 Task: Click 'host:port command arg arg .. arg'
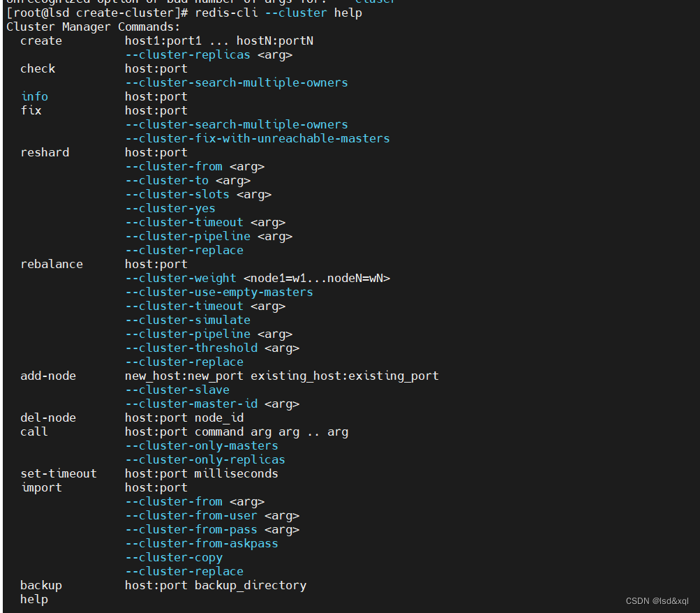click(237, 431)
